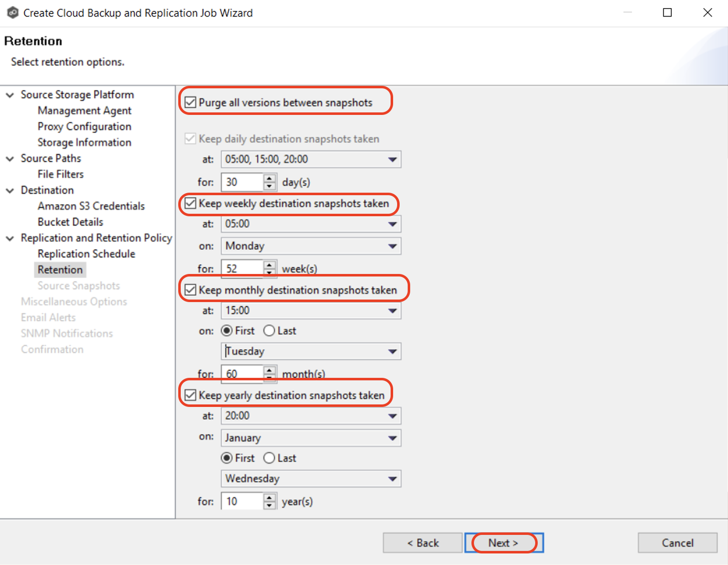Toggle Keep yearly destination snapshots taken checkbox
The width and height of the screenshot is (728, 565).
(190, 395)
